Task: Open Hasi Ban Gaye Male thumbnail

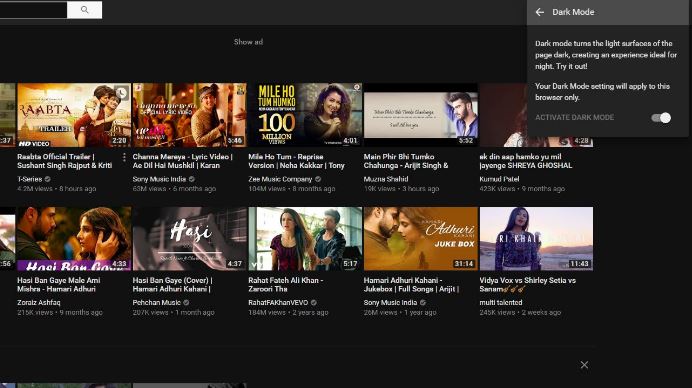Action: [x=74, y=238]
